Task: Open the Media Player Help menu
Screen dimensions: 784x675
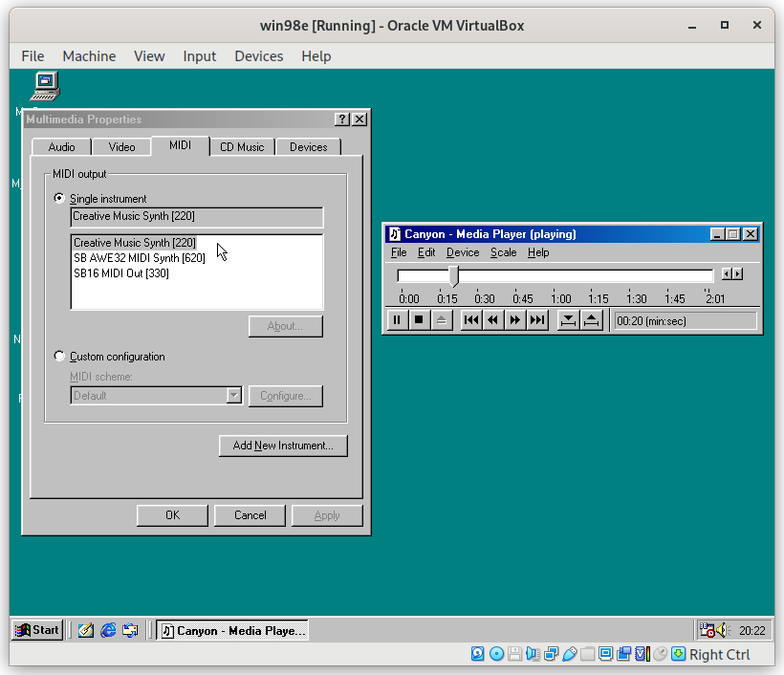Action: click(538, 252)
